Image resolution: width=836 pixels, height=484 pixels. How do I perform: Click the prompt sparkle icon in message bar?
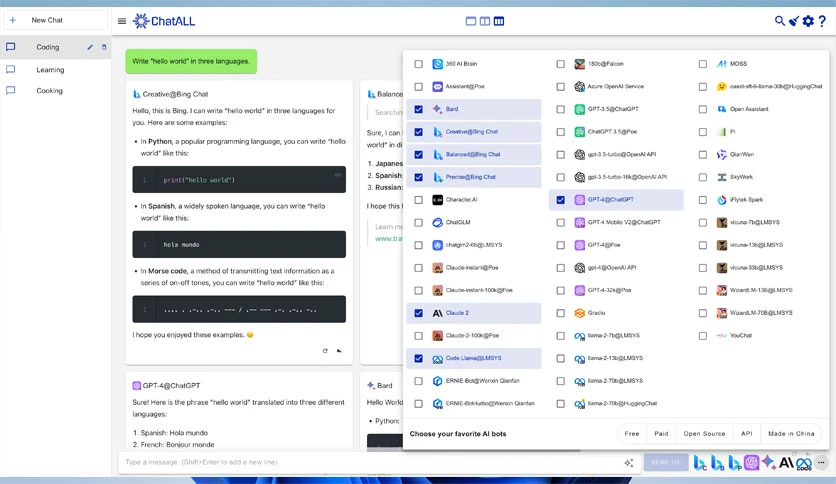[x=629, y=463]
